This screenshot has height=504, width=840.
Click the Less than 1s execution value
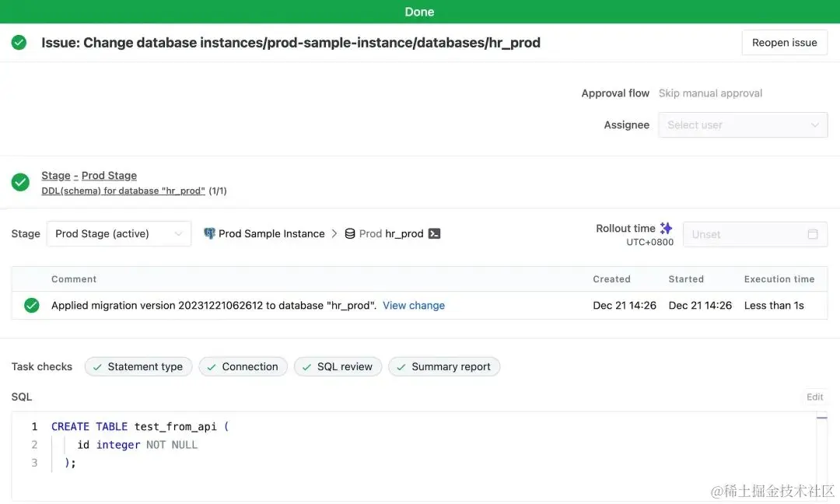click(x=774, y=306)
